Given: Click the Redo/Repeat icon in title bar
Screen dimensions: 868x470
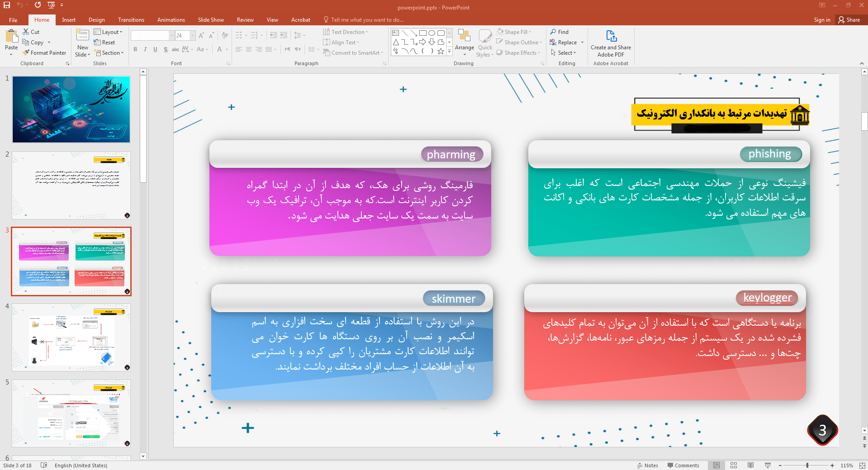Looking at the screenshot, I should click(38, 5).
